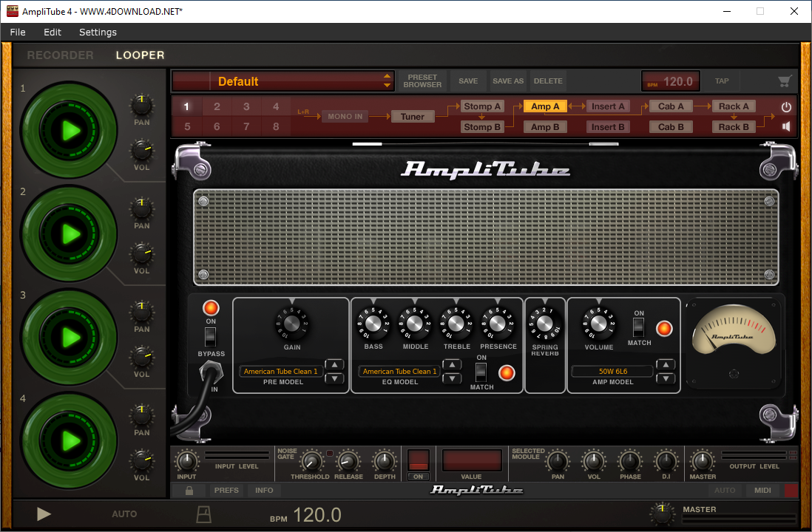Toggle the noise gate LED
812x532 pixels.
pos(329,454)
